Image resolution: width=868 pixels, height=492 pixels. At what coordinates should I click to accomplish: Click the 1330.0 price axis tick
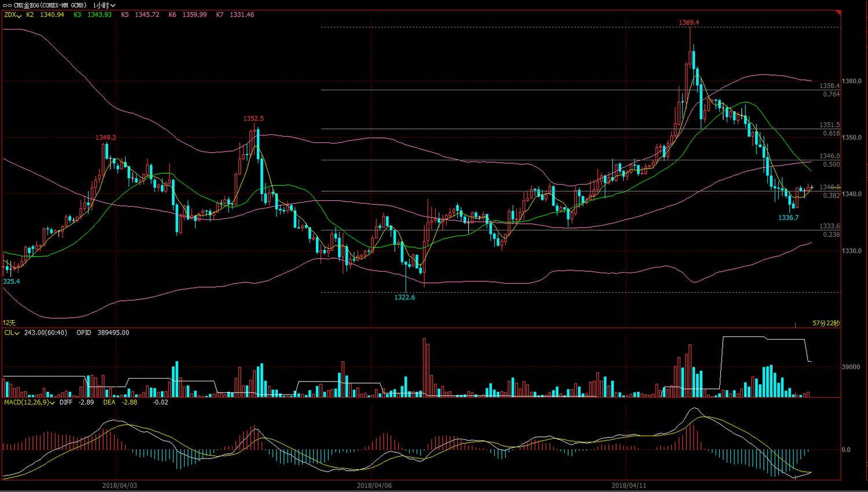click(852, 251)
